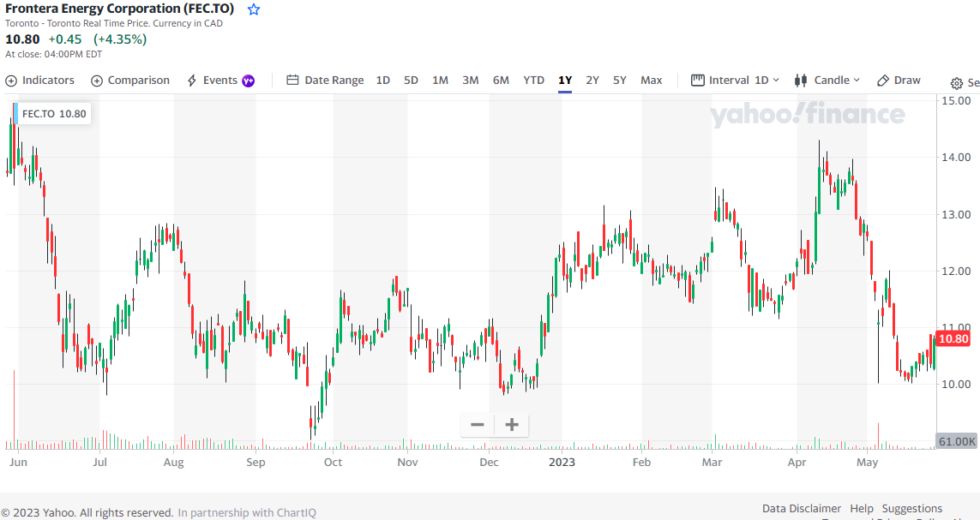Viewport: 980px width, 520px height.
Task: Click the (+4.35%) percent change
Action: (120, 39)
